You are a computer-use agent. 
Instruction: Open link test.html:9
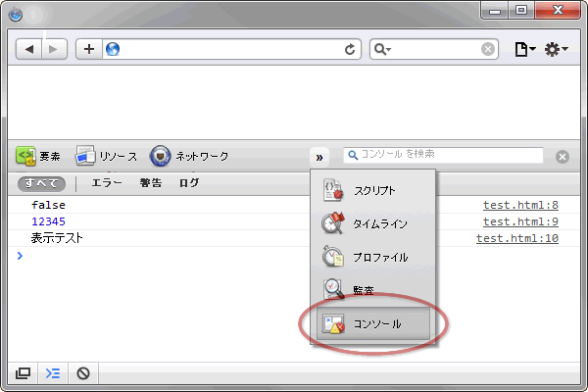(x=520, y=221)
